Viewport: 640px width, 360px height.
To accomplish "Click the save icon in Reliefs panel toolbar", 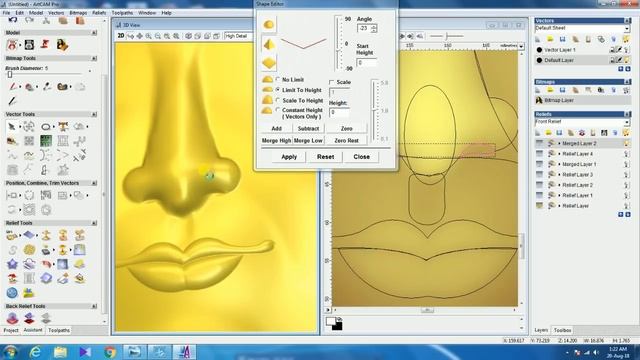I will [x=560, y=133].
